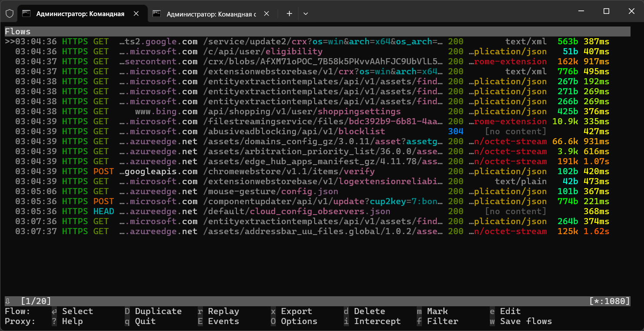Click the 387ms duration value

click(x=596, y=42)
